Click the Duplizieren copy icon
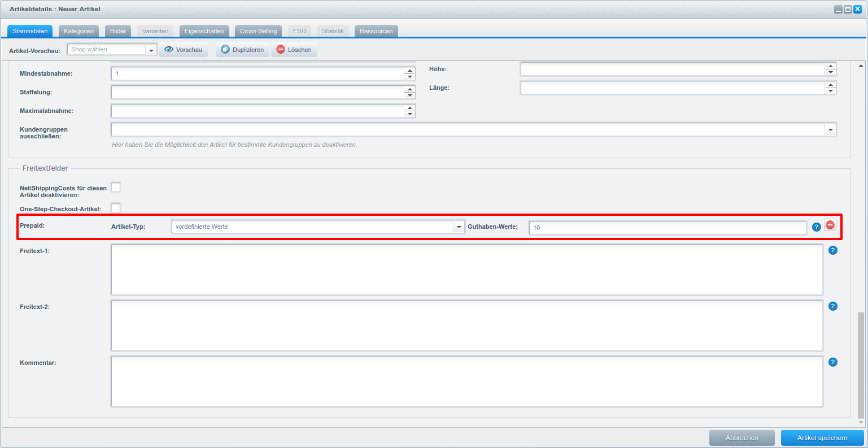 click(x=225, y=50)
